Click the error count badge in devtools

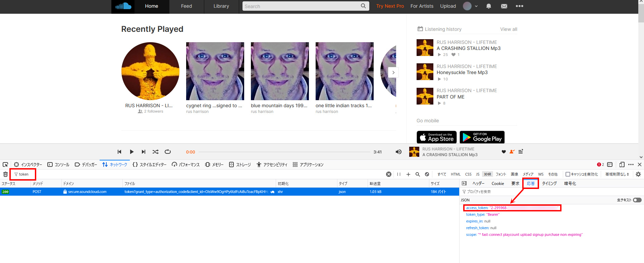point(600,165)
